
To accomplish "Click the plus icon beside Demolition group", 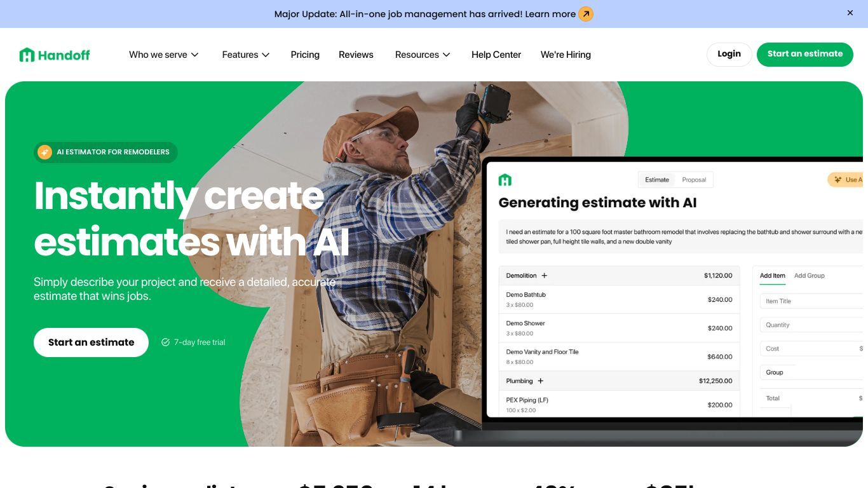I will [545, 276].
